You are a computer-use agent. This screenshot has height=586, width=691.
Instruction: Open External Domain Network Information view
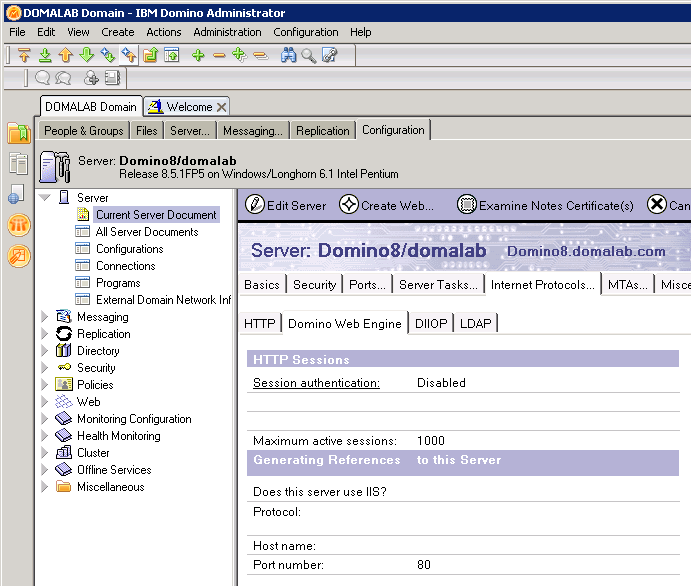[163, 300]
